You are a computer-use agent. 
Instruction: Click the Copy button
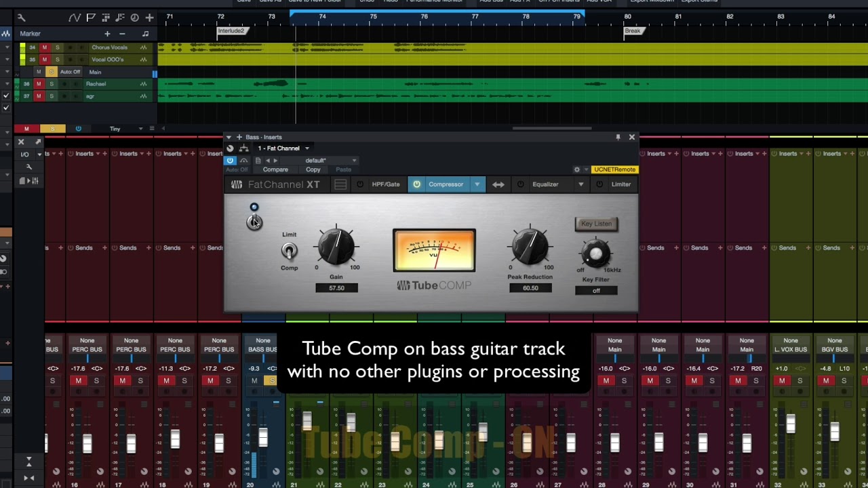tap(313, 169)
